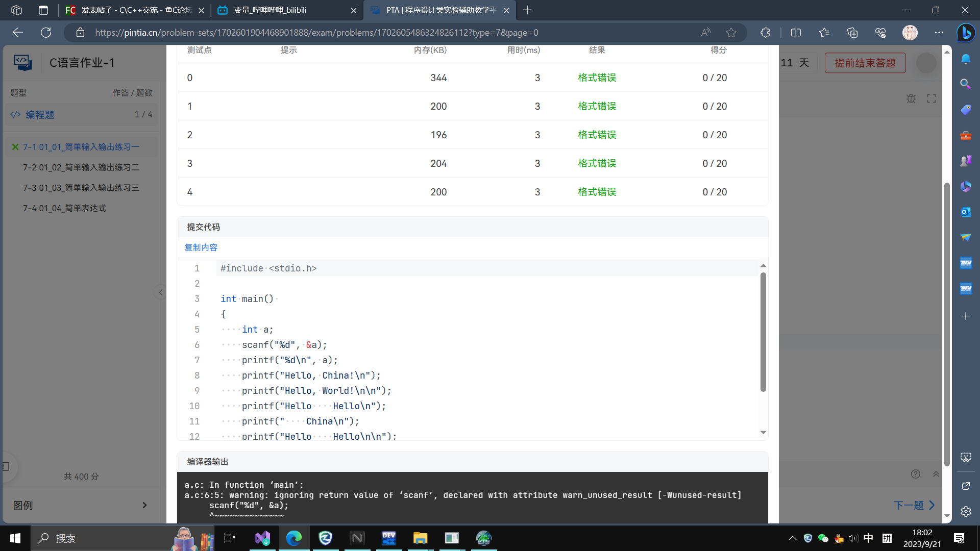Toggle the Chinese input method indicator
The height and width of the screenshot is (551, 980).
(x=868, y=538)
